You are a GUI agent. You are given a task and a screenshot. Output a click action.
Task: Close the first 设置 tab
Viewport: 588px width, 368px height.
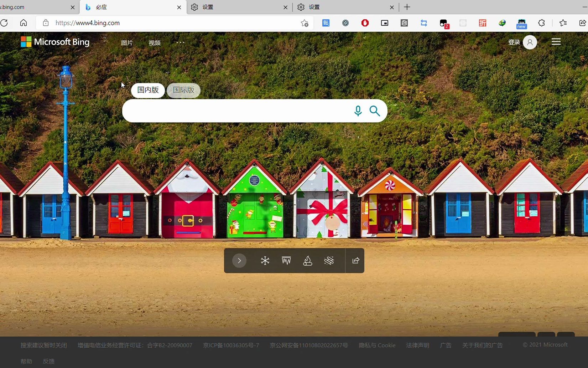(x=285, y=7)
